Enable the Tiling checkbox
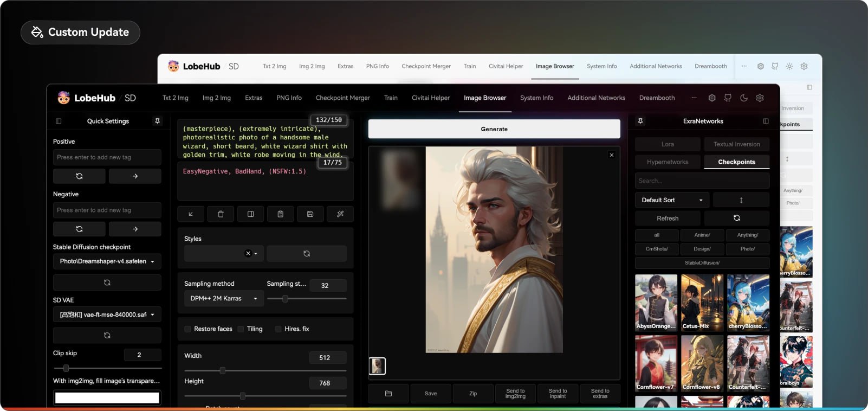This screenshot has width=868, height=411. tap(241, 329)
